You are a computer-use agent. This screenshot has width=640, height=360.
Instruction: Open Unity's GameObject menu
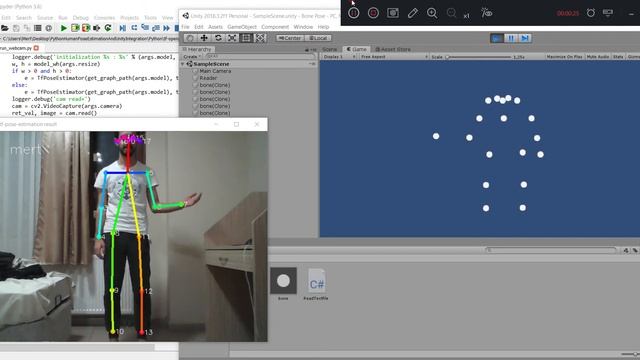242,27
